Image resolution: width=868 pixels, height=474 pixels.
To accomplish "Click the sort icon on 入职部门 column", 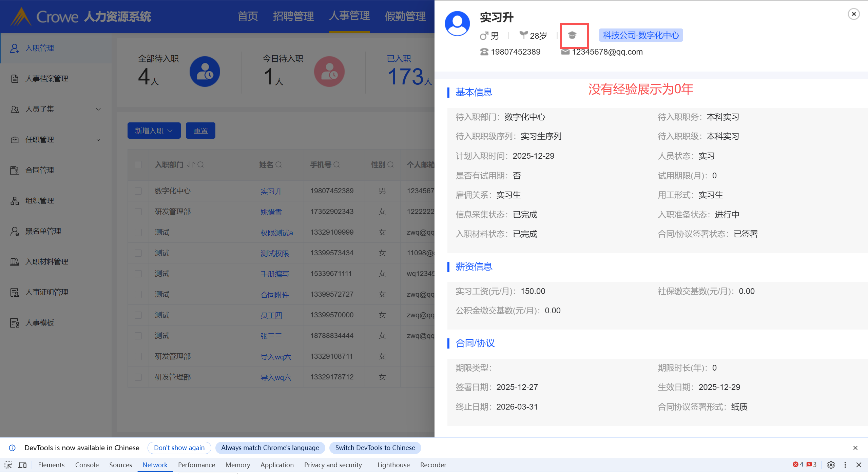I will tap(191, 165).
